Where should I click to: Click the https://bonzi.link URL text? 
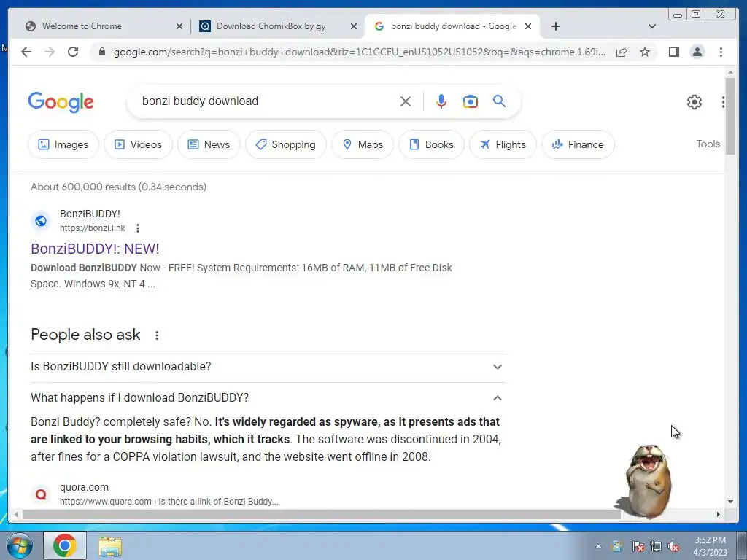(93, 228)
